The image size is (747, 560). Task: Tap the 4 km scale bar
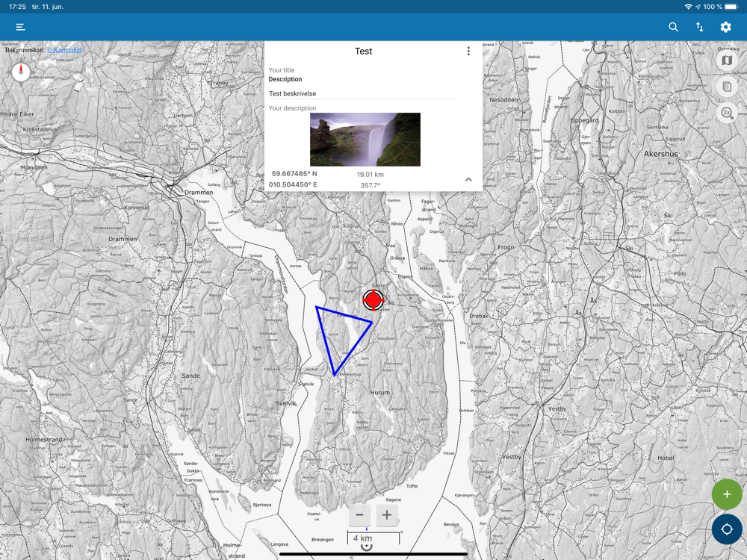(x=373, y=538)
